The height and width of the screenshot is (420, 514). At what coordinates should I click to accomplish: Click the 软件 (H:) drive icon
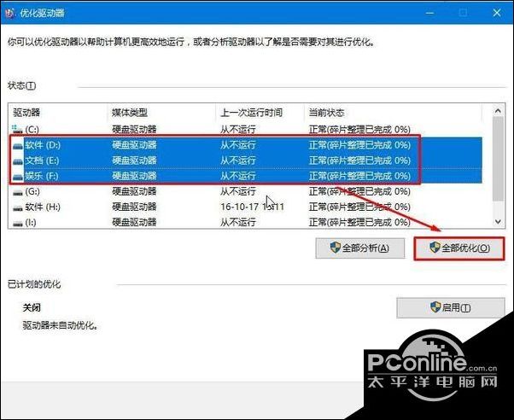click(18, 207)
